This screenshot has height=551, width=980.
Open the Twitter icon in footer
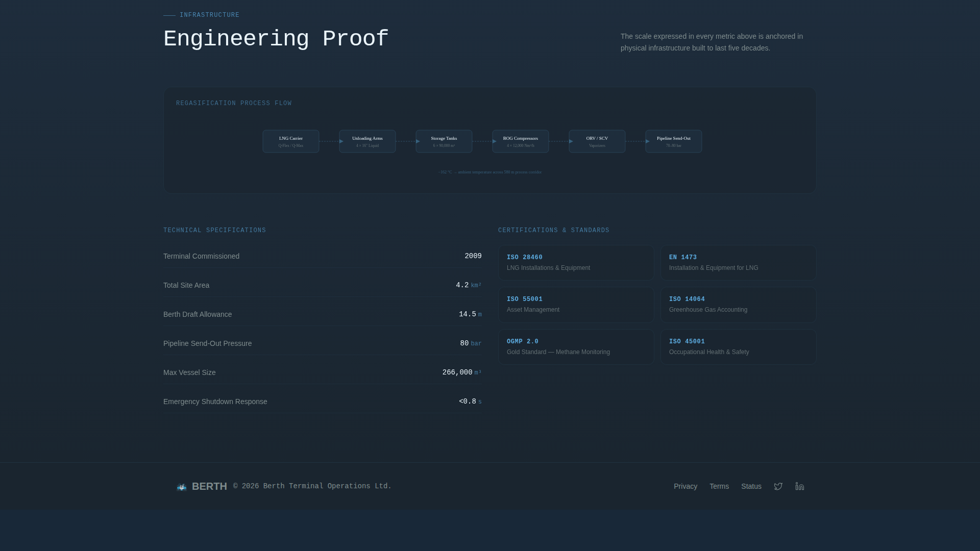click(778, 486)
